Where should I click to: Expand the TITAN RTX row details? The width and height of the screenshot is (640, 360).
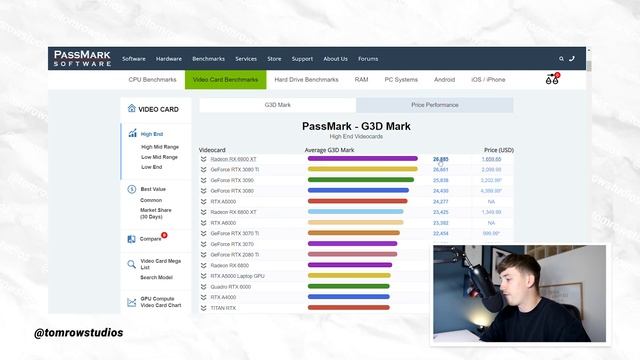tap(203, 308)
